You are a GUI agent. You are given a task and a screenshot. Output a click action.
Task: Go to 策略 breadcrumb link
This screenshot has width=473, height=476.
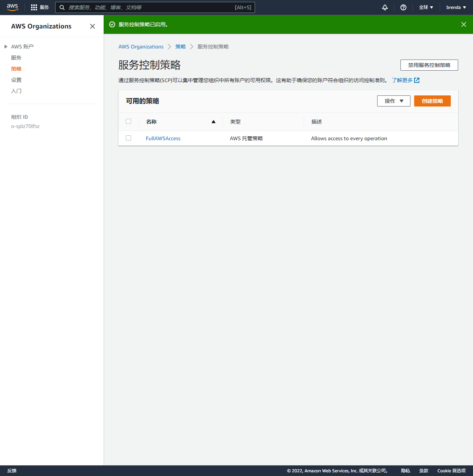[x=181, y=47]
